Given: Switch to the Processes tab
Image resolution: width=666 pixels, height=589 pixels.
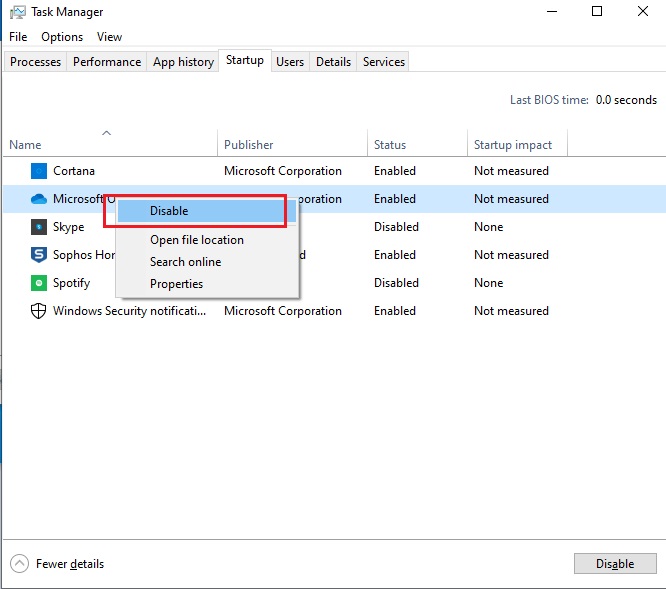Looking at the screenshot, I should 36,62.
